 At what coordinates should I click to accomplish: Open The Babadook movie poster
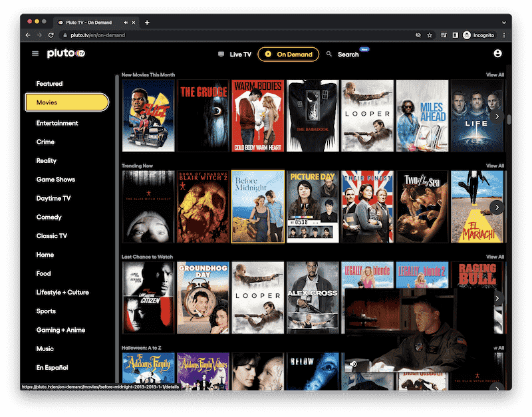pyautogui.click(x=313, y=116)
